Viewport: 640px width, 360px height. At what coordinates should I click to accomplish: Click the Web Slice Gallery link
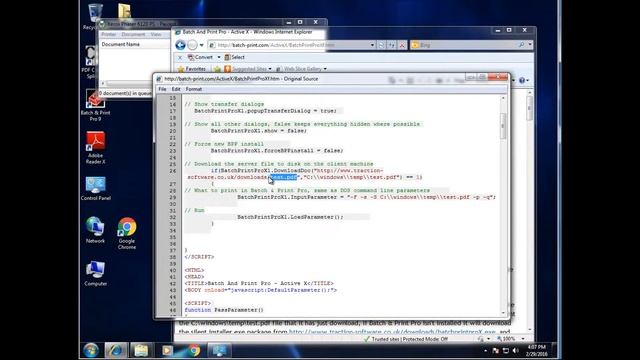point(300,69)
